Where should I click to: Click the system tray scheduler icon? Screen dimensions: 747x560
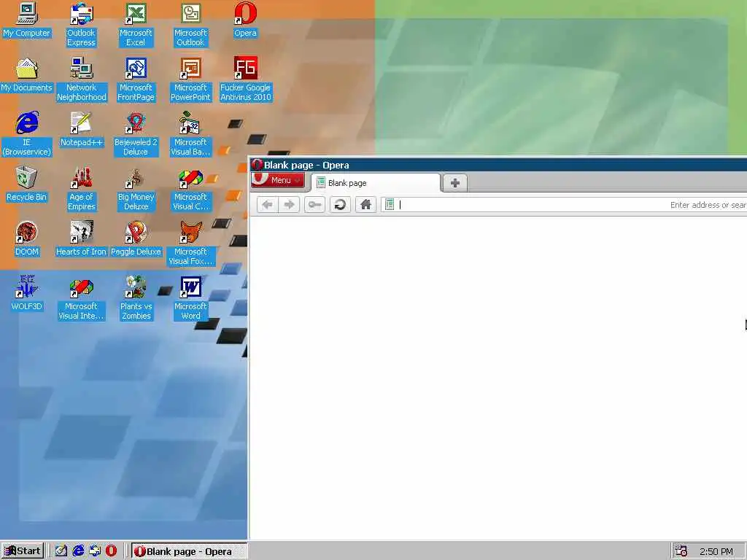[x=681, y=551]
